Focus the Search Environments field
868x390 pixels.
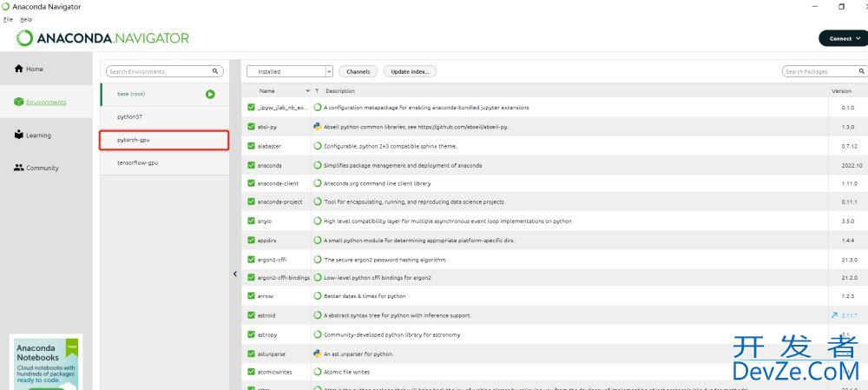[x=164, y=71]
